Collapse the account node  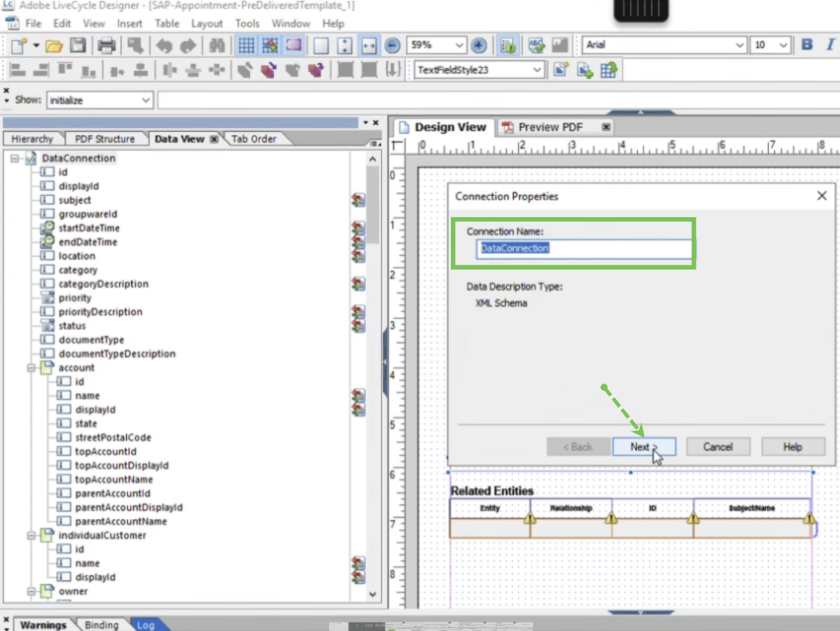click(x=31, y=368)
